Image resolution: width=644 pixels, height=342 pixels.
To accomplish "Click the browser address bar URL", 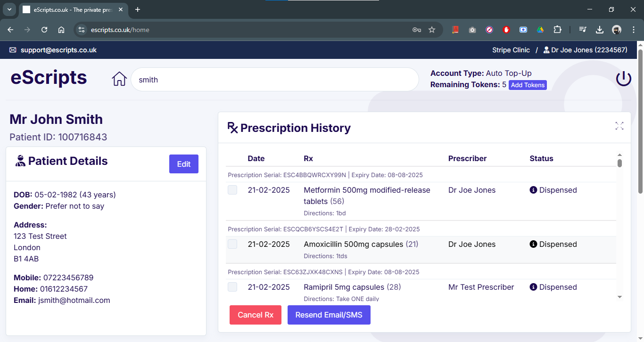I will (120, 30).
